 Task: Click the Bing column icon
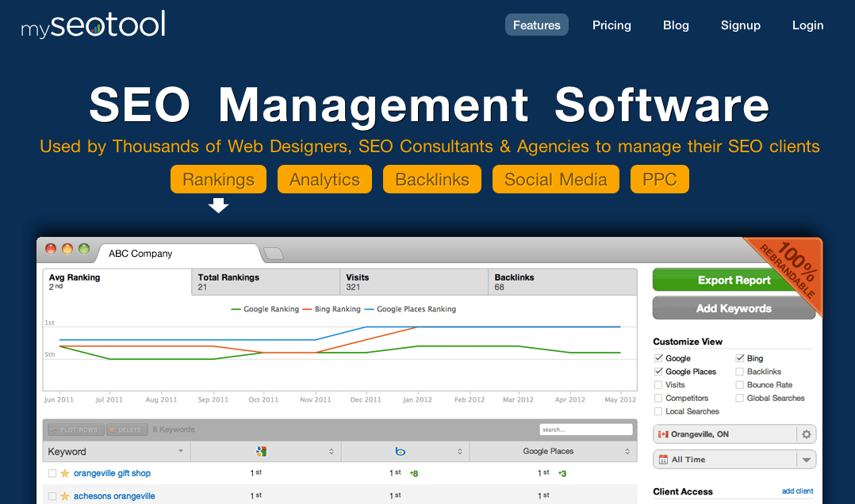[401, 451]
